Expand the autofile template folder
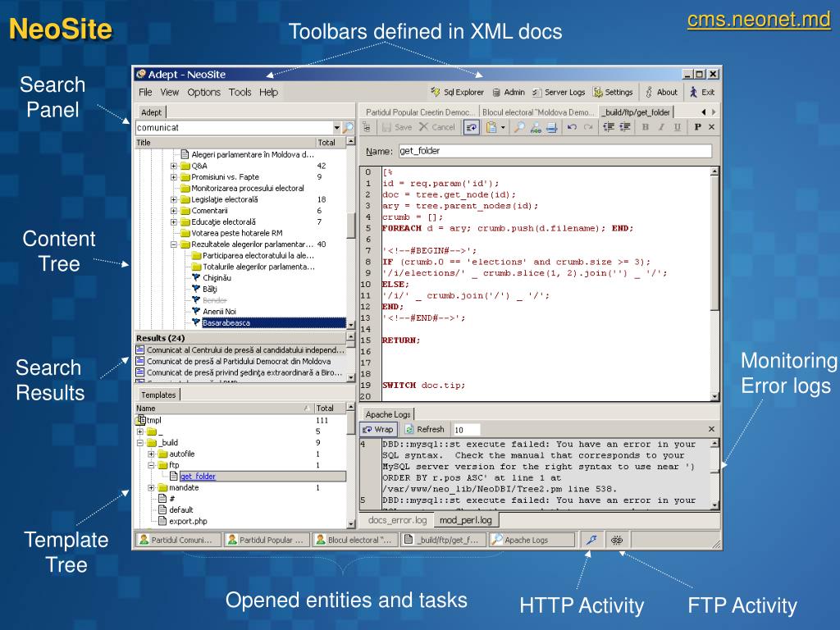This screenshot has height=630, width=840. 151,454
